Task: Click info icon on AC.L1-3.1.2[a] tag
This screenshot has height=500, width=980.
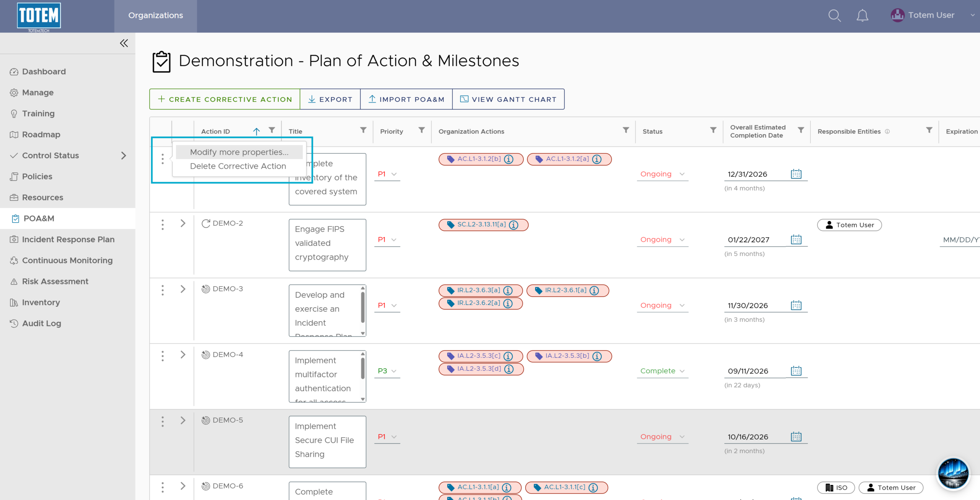Action: 597,159
